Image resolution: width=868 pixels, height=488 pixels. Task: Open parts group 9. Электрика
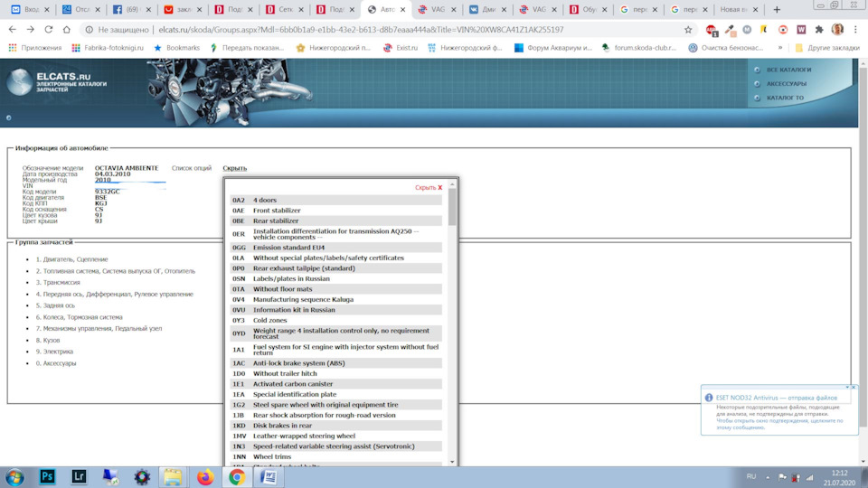54,352
